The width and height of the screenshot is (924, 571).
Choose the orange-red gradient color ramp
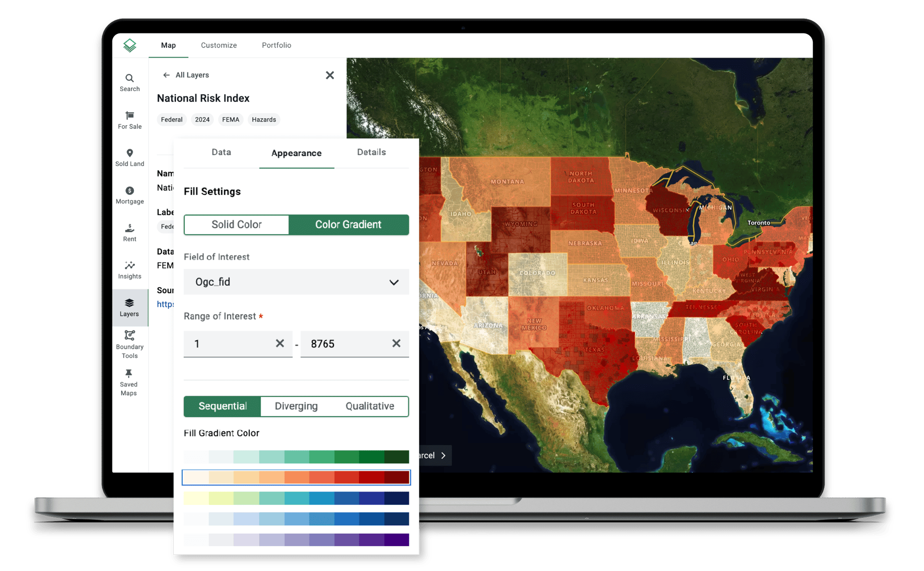[x=296, y=478]
